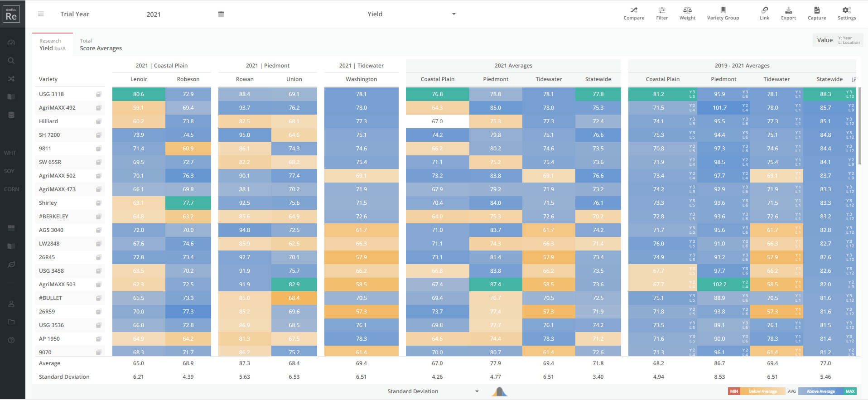This screenshot has width=868, height=400.
Task: Click the MAX color legend swatch
Action: 850,391
